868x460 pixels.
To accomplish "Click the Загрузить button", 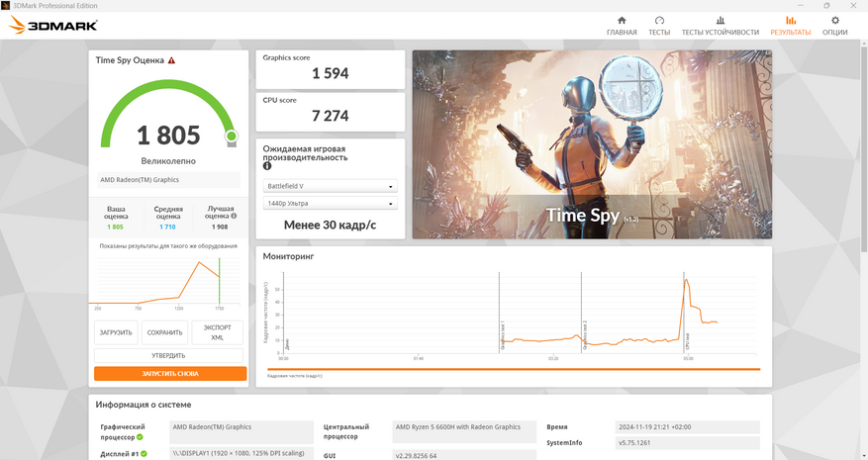I will click(116, 332).
